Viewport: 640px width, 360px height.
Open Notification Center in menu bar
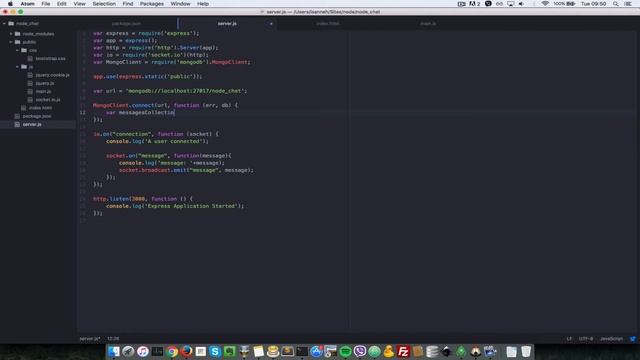click(x=628, y=4)
